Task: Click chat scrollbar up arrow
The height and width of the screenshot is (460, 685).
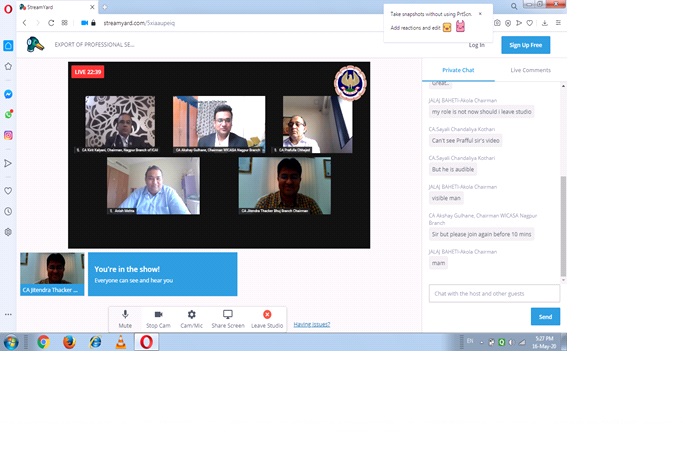Action: point(563,86)
